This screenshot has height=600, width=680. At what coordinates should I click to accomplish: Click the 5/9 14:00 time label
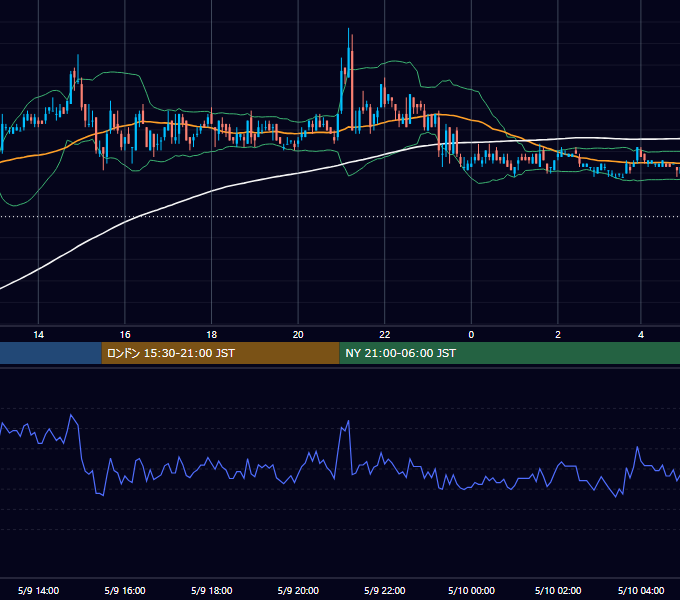(x=39, y=590)
